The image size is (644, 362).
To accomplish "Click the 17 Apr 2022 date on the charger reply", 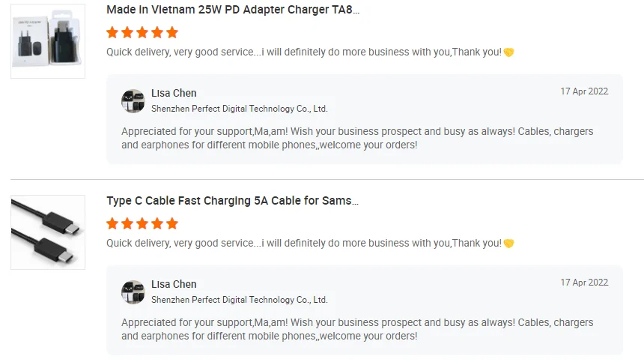I will tap(584, 91).
